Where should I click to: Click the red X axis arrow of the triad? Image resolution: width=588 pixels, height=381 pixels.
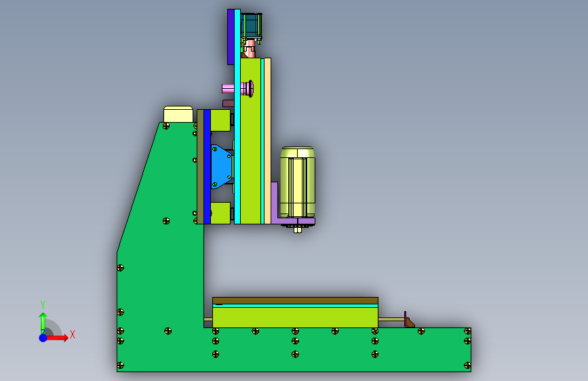58,338
